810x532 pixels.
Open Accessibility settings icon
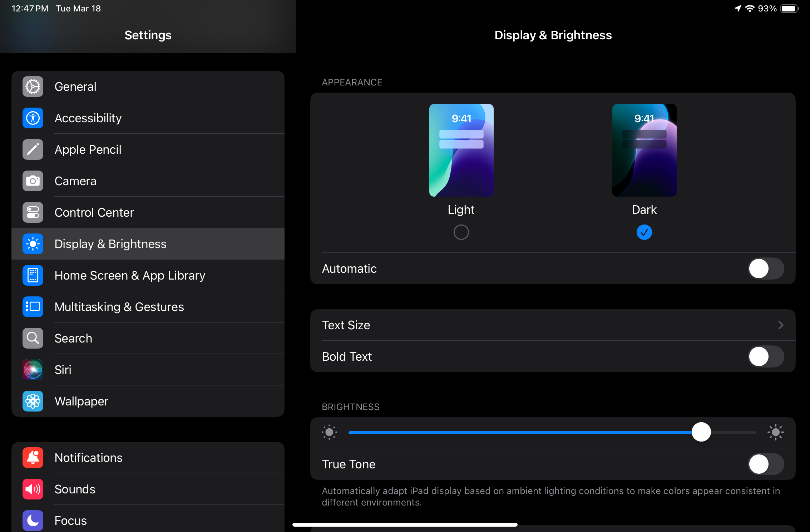[x=33, y=118]
